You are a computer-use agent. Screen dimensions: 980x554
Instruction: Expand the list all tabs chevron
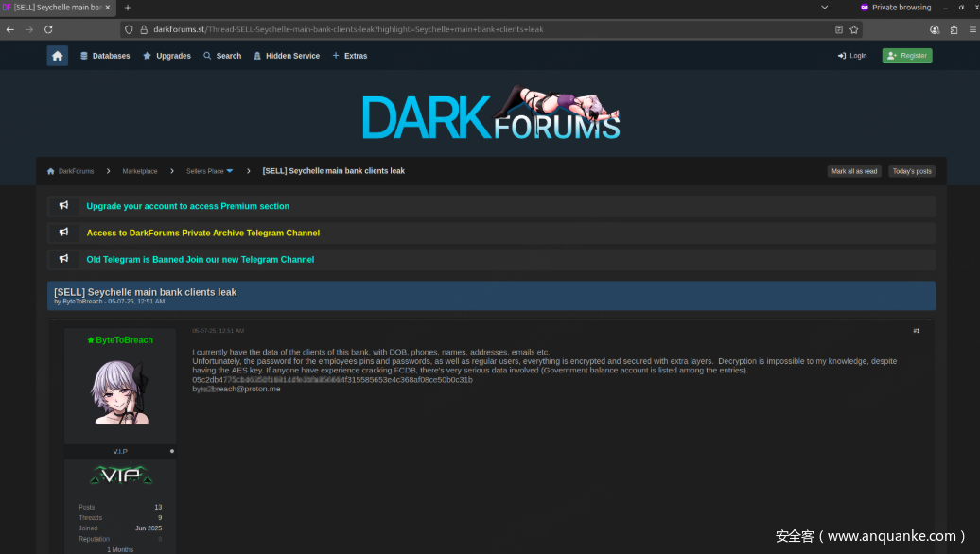tap(824, 8)
